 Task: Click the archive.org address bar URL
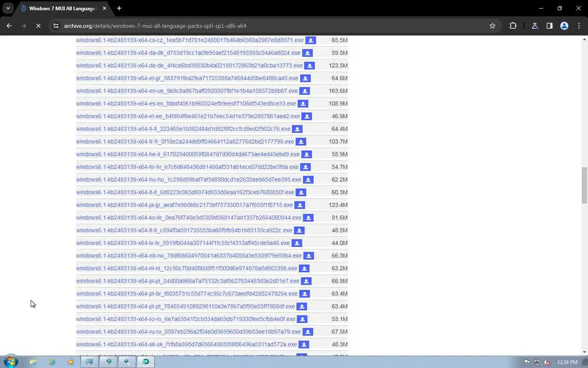[x=155, y=26]
